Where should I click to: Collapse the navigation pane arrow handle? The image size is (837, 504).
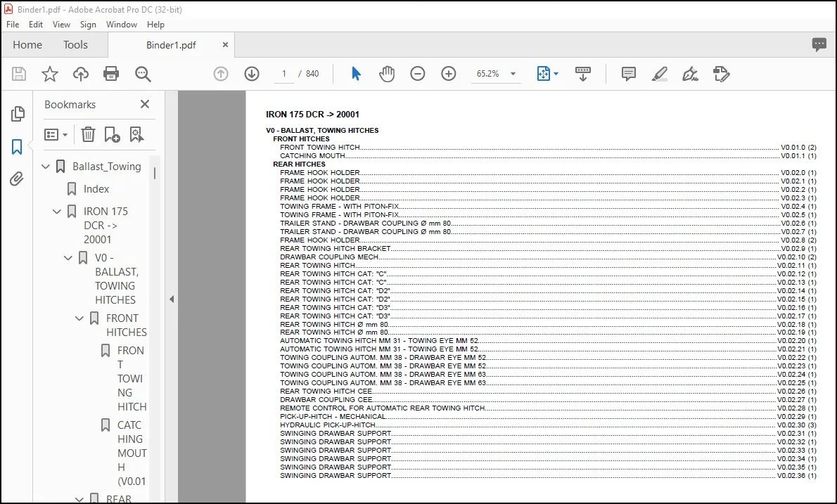(x=172, y=299)
